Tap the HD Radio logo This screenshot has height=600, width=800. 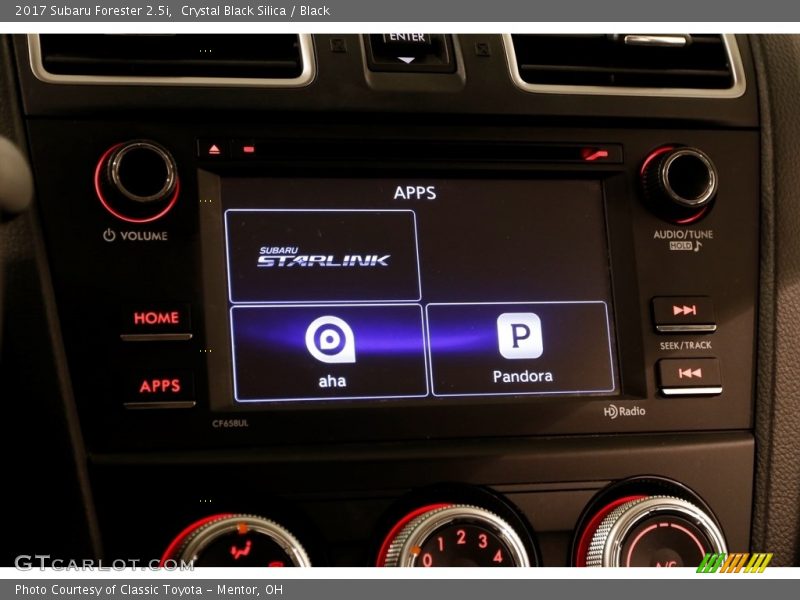tap(624, 411)
